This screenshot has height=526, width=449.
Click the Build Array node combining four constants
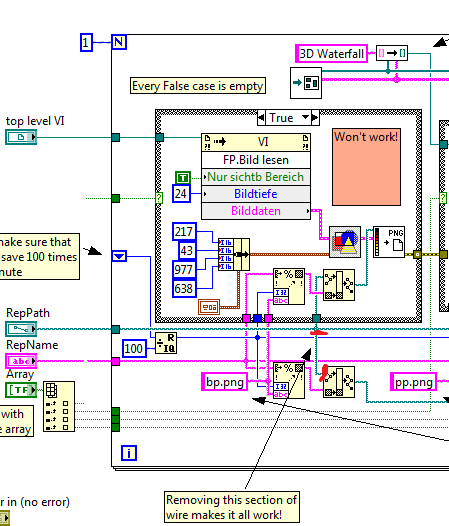[x=234, y=254]
